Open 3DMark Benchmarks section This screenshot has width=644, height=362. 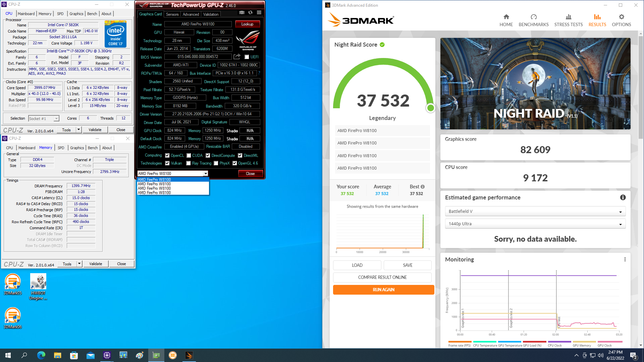(x=534, y=20)
